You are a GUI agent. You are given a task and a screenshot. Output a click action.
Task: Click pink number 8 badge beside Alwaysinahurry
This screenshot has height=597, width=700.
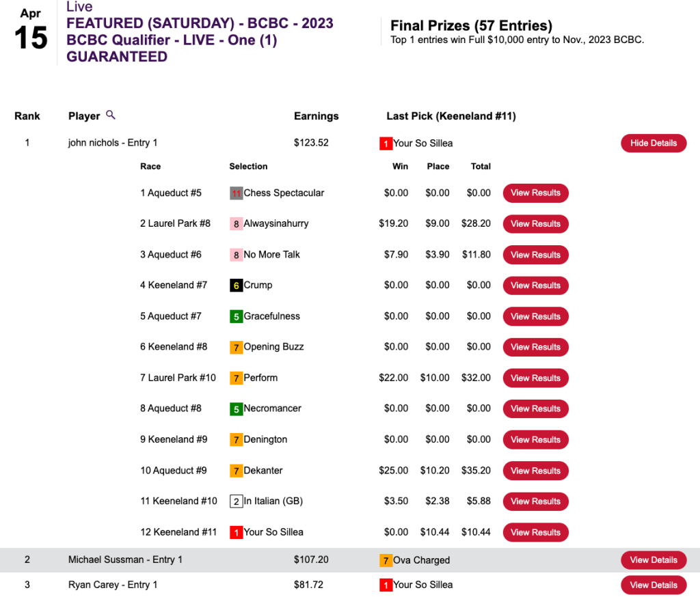click(x=237, y=224)
